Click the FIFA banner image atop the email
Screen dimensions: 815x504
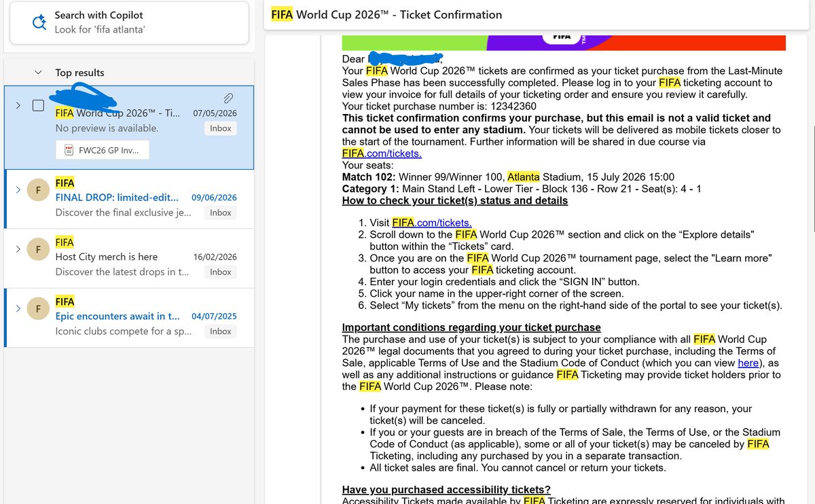[x=564, y=42]
